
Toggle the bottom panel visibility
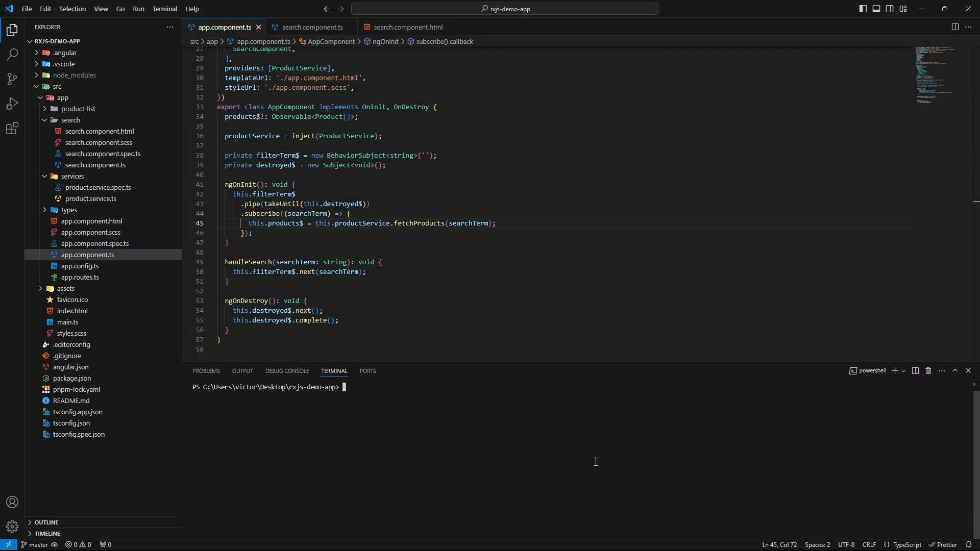coord(876,9)
